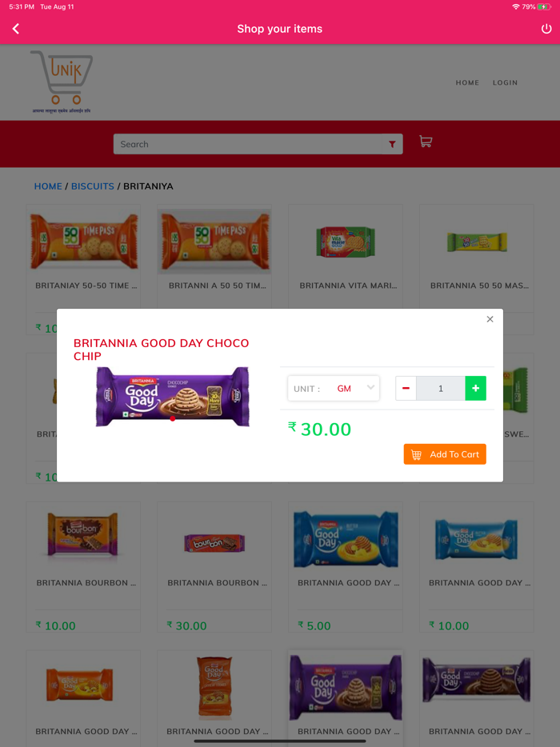Tap the power logout icon

coord(546,29)
